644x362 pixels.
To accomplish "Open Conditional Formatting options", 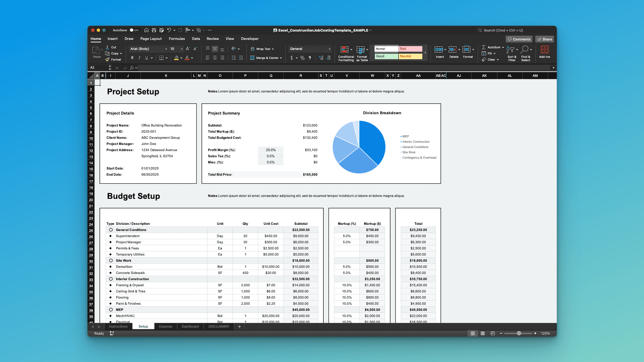I will click(x=346, y=53).
